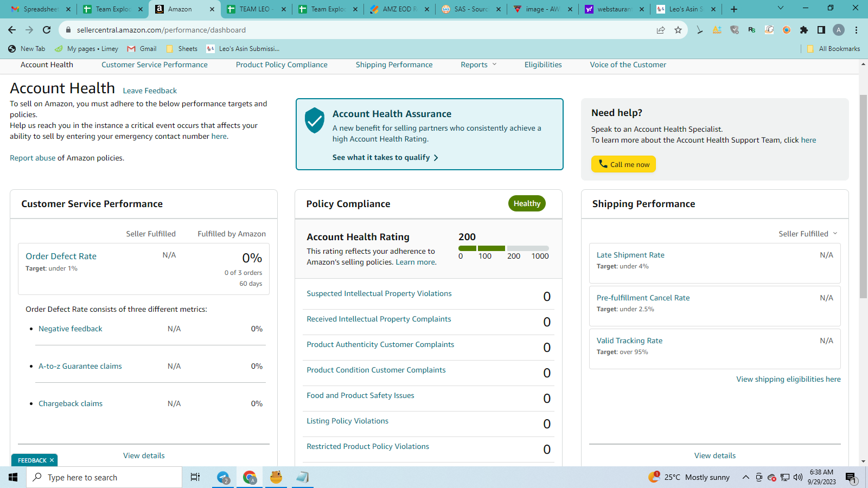
Task: Close the FEEDBACK widget with its X
Action: click(52, 460)
